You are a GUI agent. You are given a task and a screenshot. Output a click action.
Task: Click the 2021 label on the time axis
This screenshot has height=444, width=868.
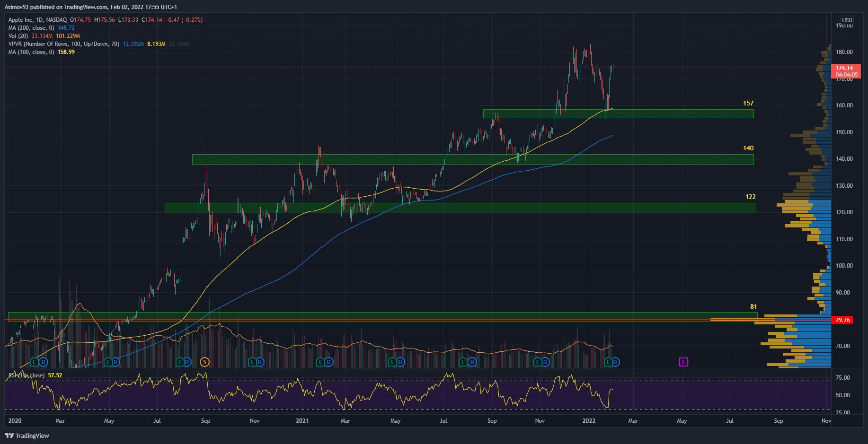pos(302,421)
